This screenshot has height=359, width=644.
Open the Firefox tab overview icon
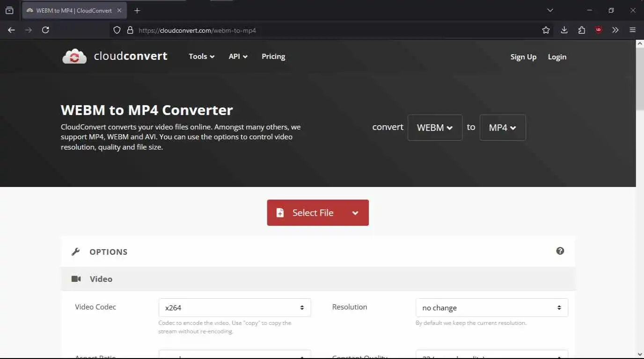[9, 10]
